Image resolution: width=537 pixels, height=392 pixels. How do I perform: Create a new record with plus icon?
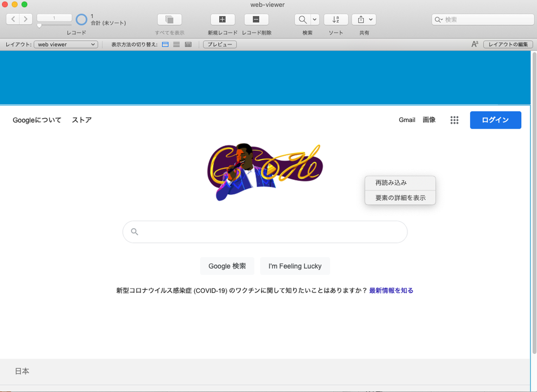point(222,20)
